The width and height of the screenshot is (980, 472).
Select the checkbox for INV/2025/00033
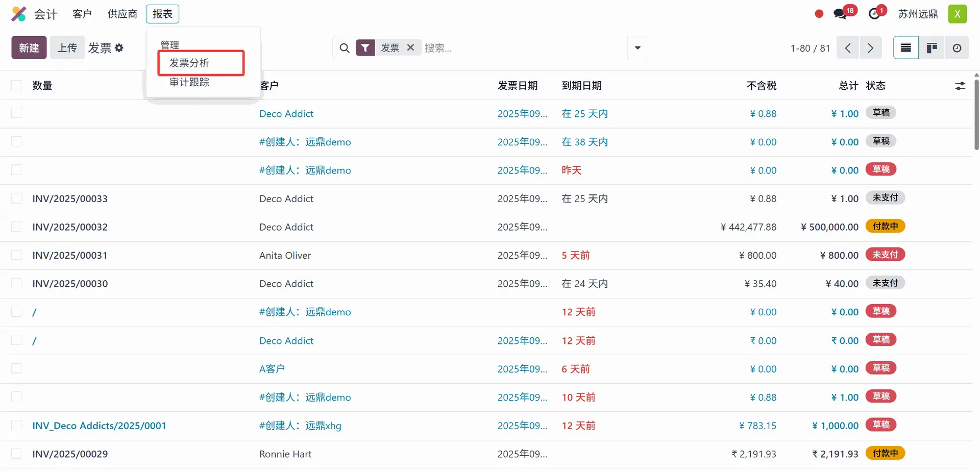[16, 198]
